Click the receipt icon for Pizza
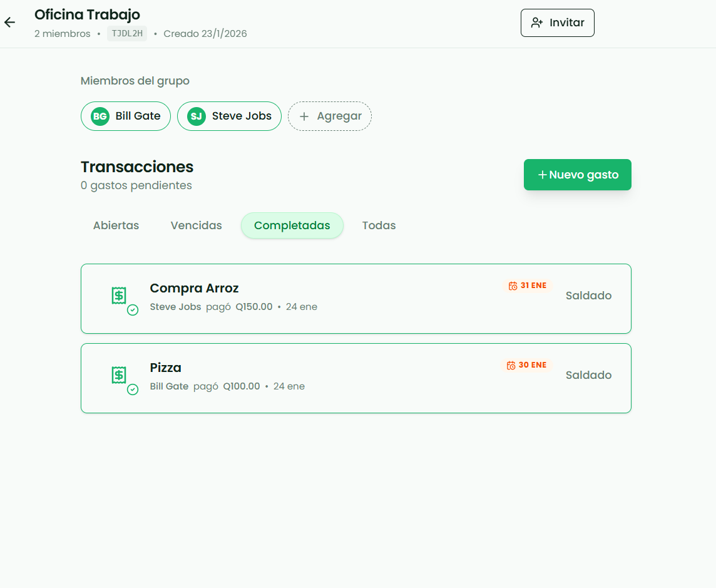Viewport: 716px width, 588px height. 120,375
